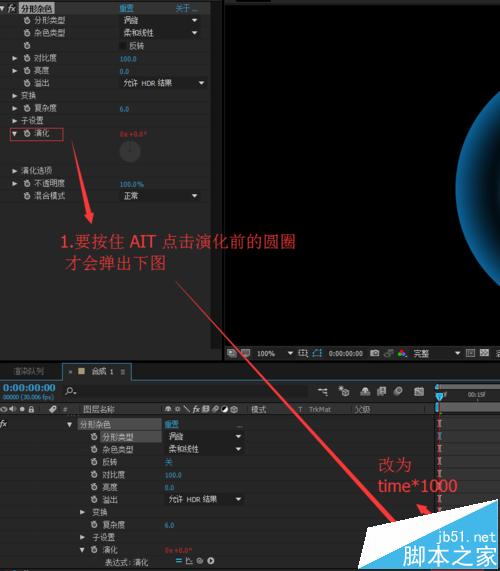
Task: Expand the 变换 group in the timeline
Action: coord(83,512)
